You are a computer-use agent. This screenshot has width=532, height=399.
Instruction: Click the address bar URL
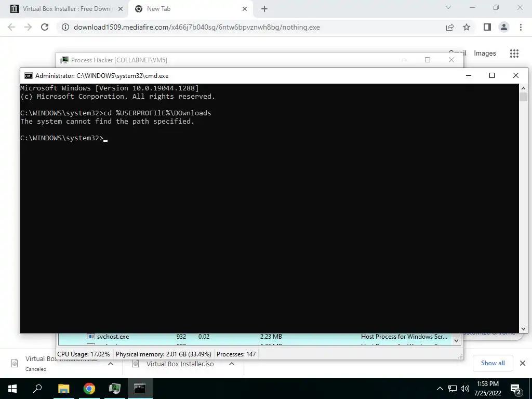pos(197,27)
